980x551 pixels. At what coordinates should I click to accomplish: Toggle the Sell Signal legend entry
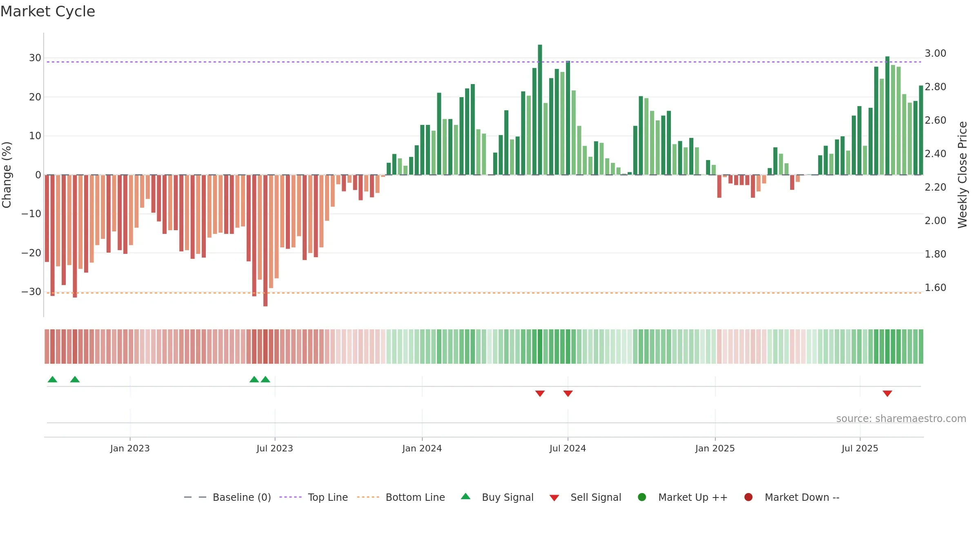(585, 497)
